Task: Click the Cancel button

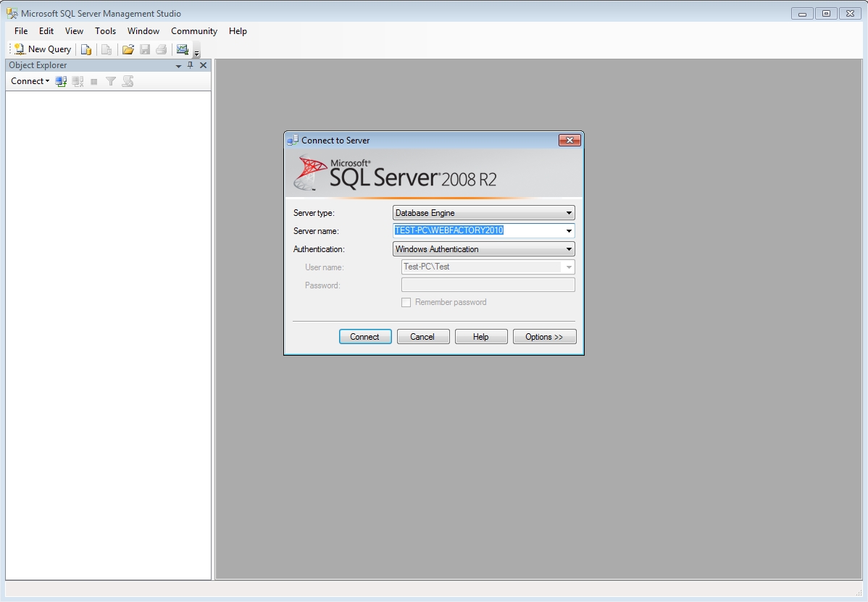Action: coord(422,337)
